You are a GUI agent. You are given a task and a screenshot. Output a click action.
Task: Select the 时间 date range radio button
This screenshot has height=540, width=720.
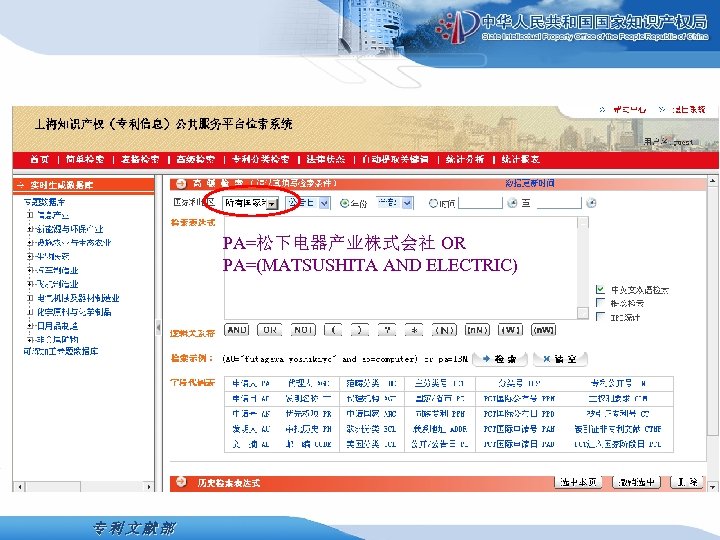pyautogui.click(x=433, y=203)
